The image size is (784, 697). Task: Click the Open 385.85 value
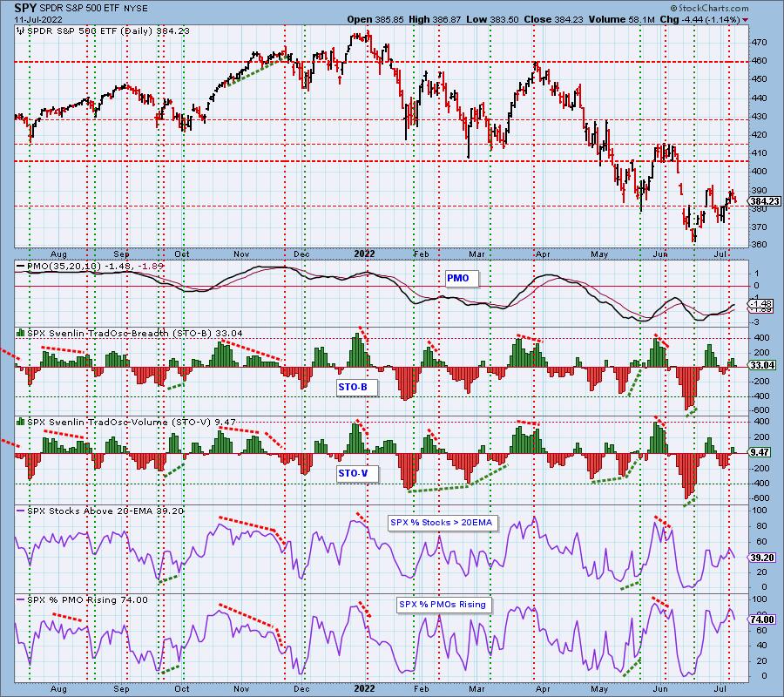376,19
